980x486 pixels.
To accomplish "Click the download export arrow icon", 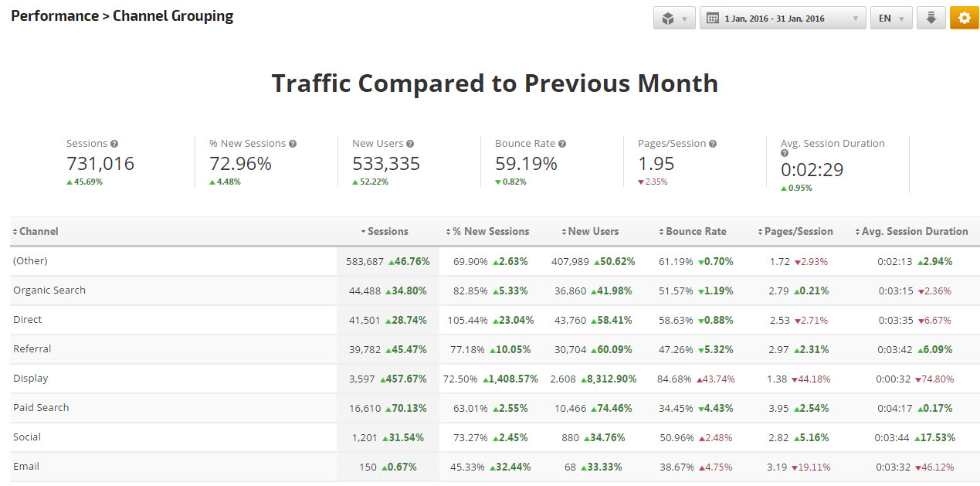I will [x=931, y=18].
